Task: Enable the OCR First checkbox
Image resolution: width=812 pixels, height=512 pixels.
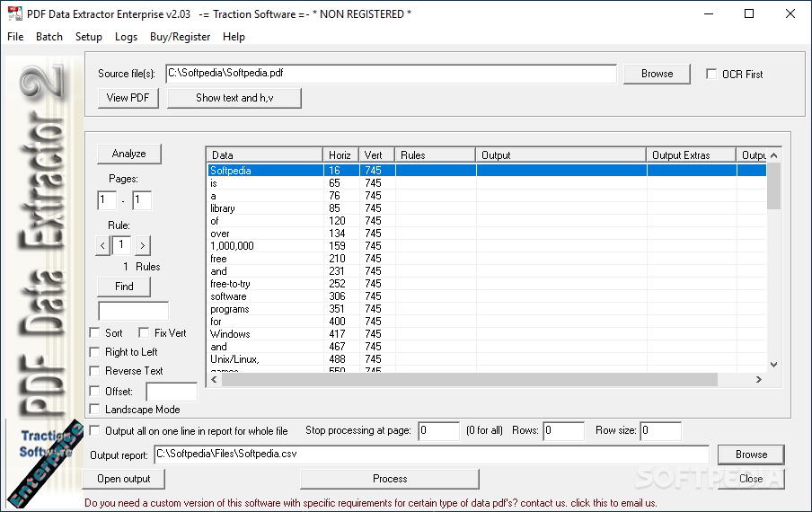Action: 711,74
